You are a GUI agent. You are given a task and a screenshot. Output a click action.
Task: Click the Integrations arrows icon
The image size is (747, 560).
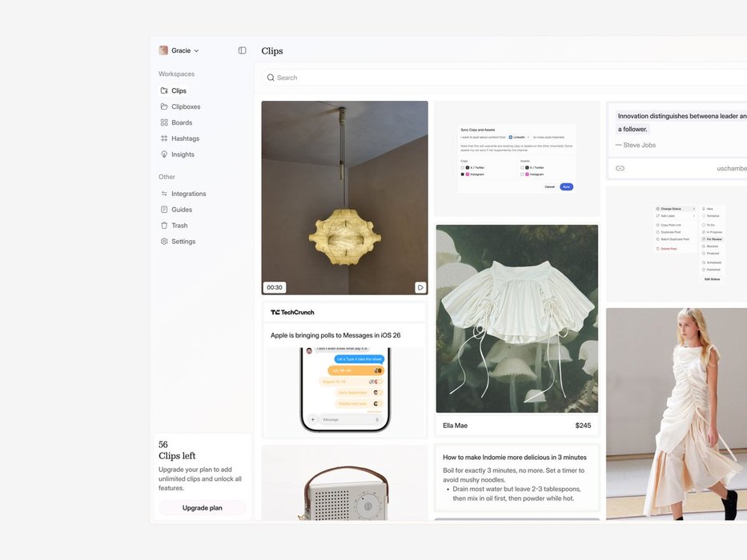tap(164, 194)
